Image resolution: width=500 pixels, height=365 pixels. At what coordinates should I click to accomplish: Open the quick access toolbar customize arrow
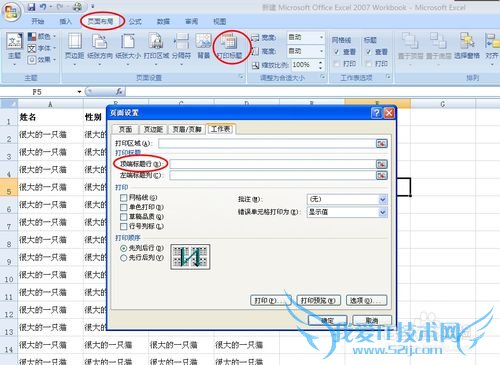tap(92, 7)
